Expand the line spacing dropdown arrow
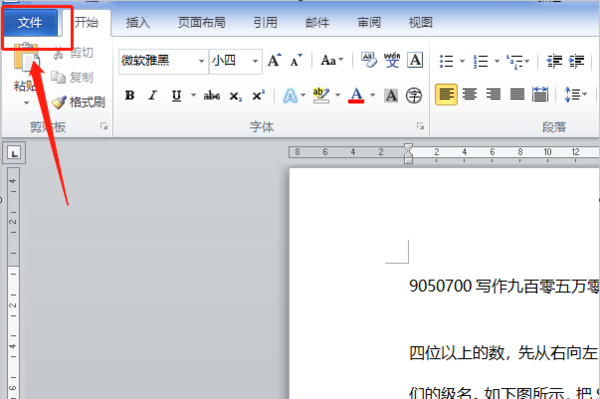 coord(584,94)
